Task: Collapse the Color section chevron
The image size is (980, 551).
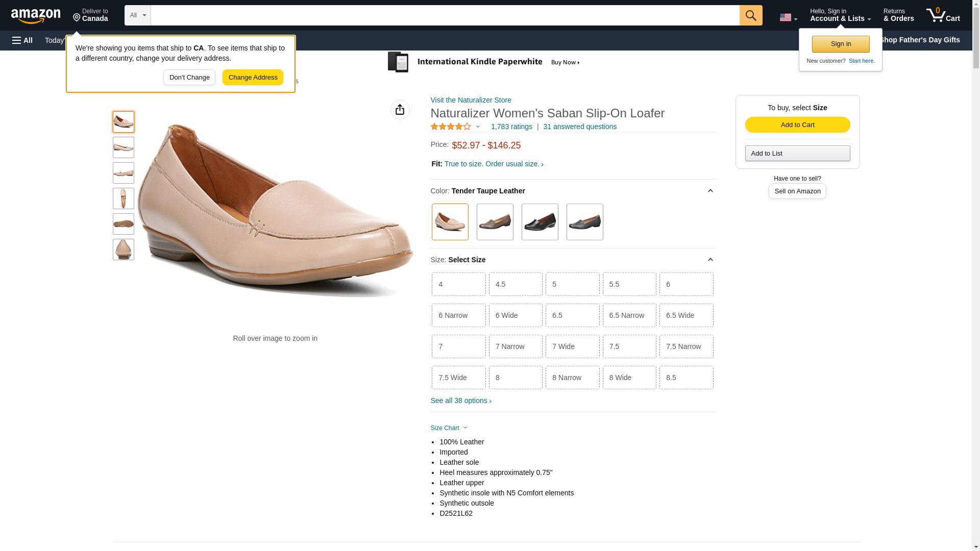Action: tap(710, 191)
